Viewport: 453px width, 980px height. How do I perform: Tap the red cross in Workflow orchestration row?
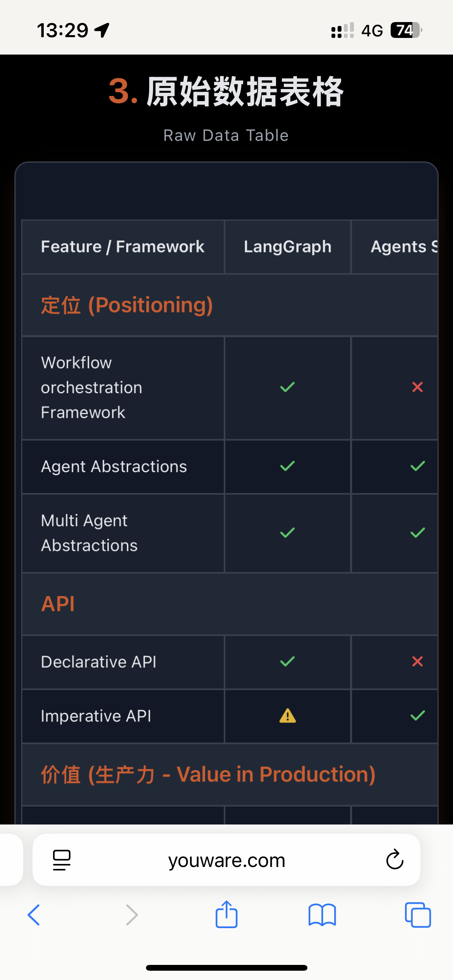(x=417, y=387)
